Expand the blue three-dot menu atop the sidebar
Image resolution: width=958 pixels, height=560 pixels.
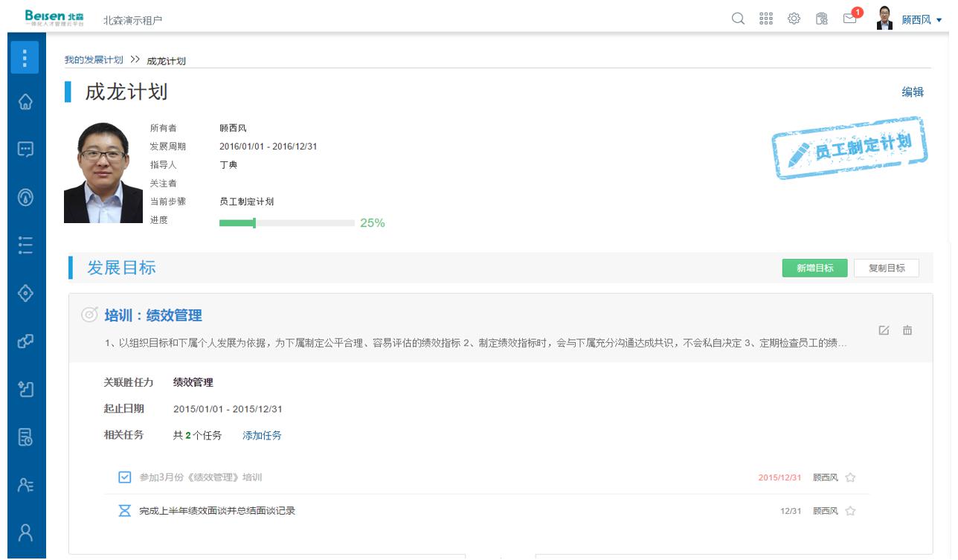(x=25, y=57)
